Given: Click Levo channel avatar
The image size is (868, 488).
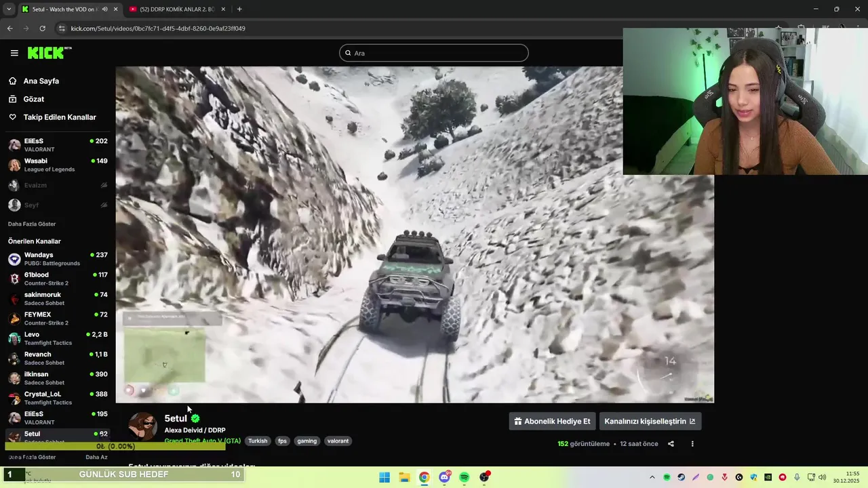Looking at the screenshot, I should coord(14,338).
